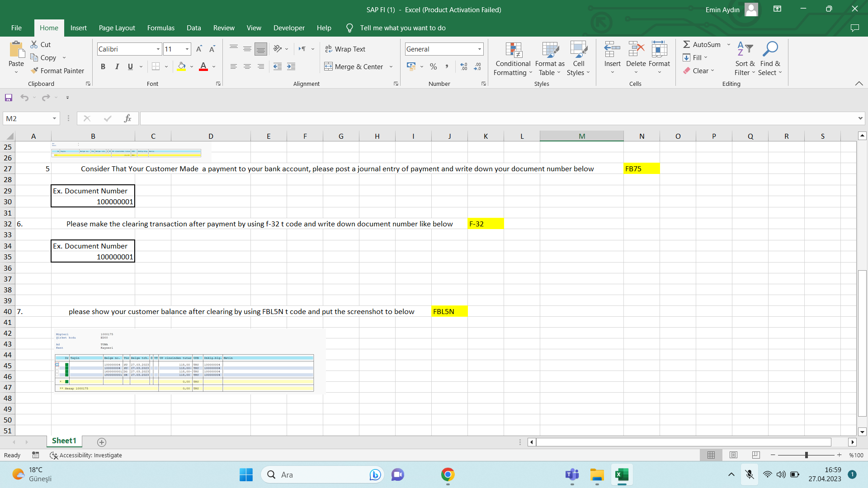This screenshot has width=868, height=488.
Task: Toggle Wrap Text
Action: 345,49
